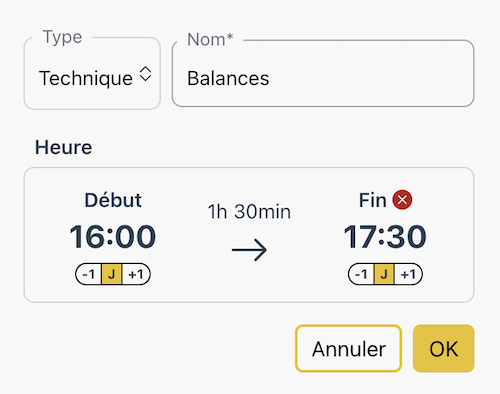Select -1 day offset under Fin
This screenshot has height=394, width=500.
(361, 274)
